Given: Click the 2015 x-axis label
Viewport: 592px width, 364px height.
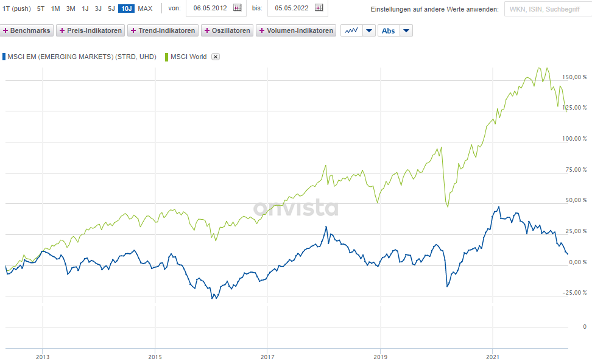Looking at the screenshot, I should pos(155,357).
